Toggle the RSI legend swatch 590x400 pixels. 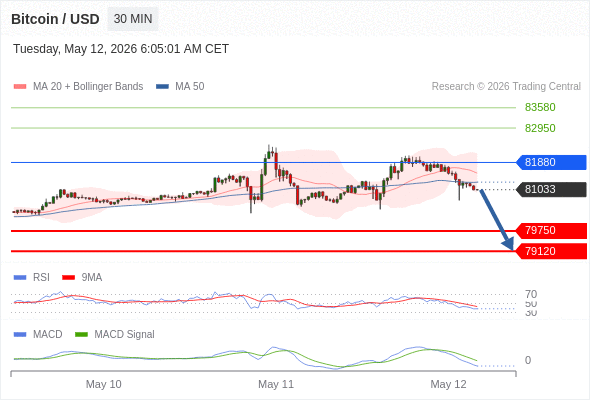pos(20,278)
